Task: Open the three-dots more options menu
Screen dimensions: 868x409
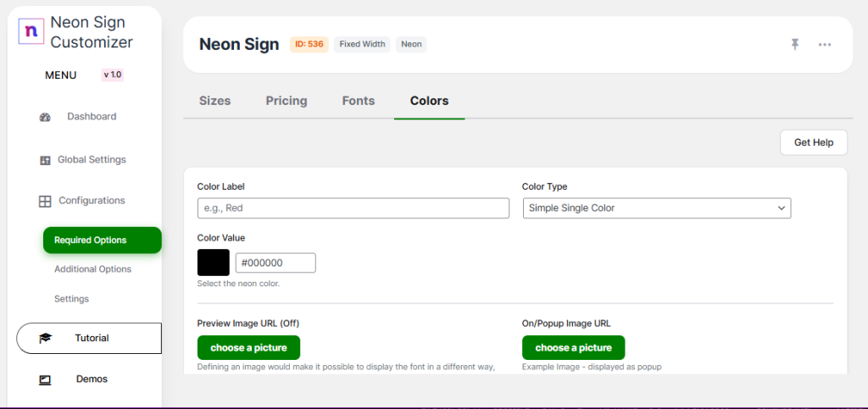Action: coord(825,44)
